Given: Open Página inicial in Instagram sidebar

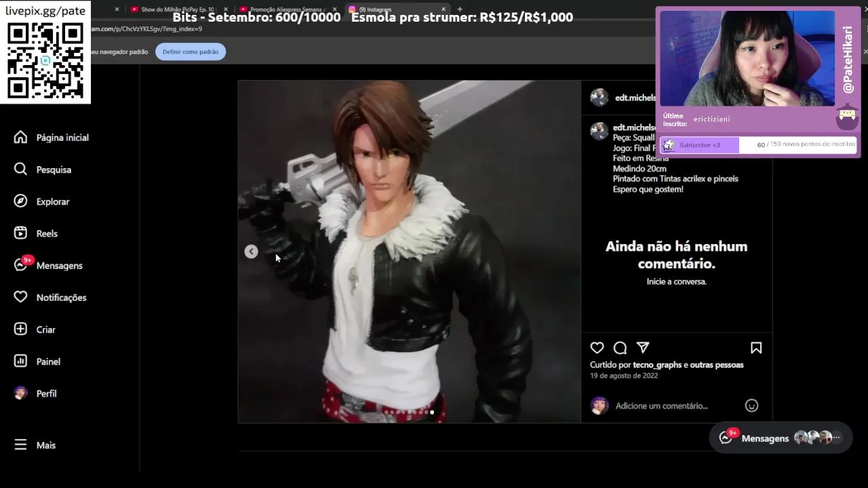Looking at the screenshot, I should click(x=52, y=138).
